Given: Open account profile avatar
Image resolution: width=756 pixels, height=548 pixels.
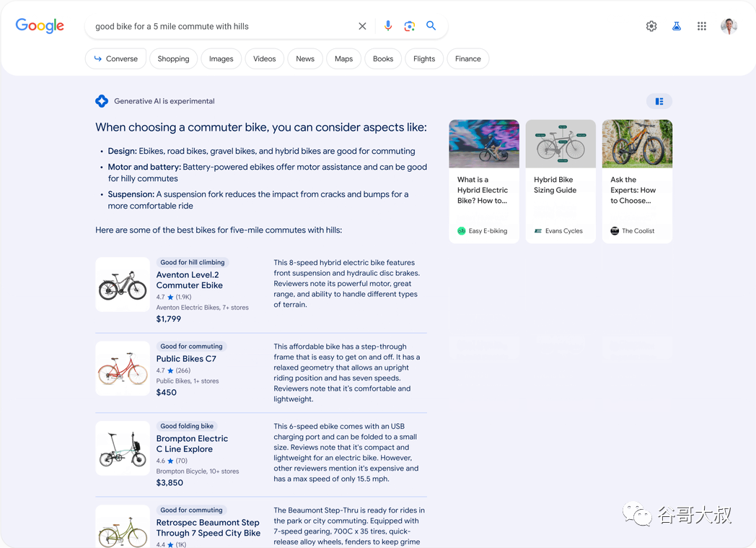Looking at the screenshot, I should click(729, 26).
